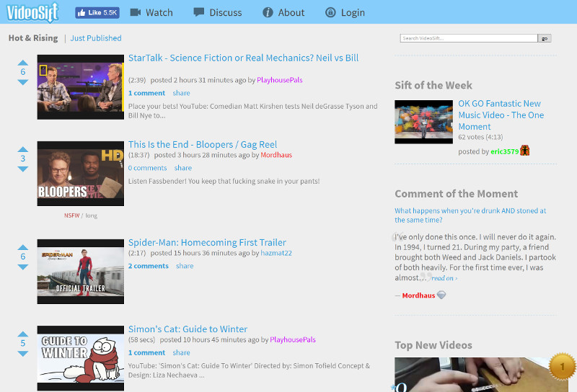Image resolution: width=577 pixels, height=392 pixels.
Task: Open PlayhousePals profile on Simon's Cat post
Action: coord(293,340)
